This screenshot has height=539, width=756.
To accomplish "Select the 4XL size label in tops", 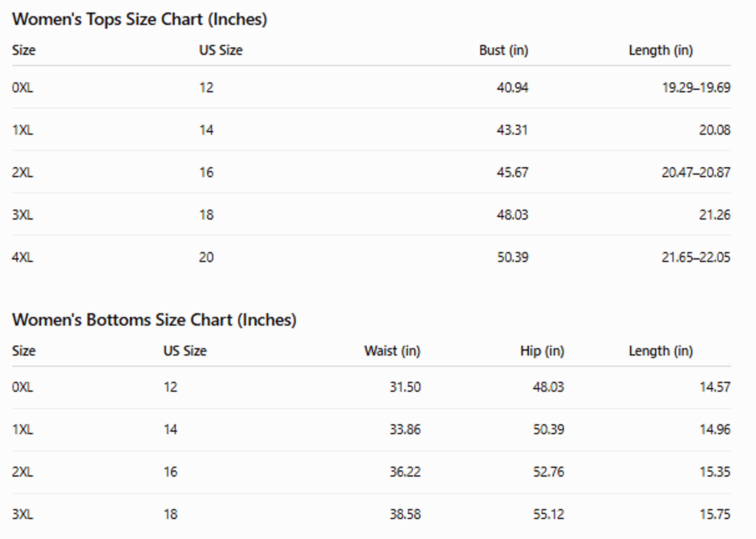I will [x=23, y=257].
